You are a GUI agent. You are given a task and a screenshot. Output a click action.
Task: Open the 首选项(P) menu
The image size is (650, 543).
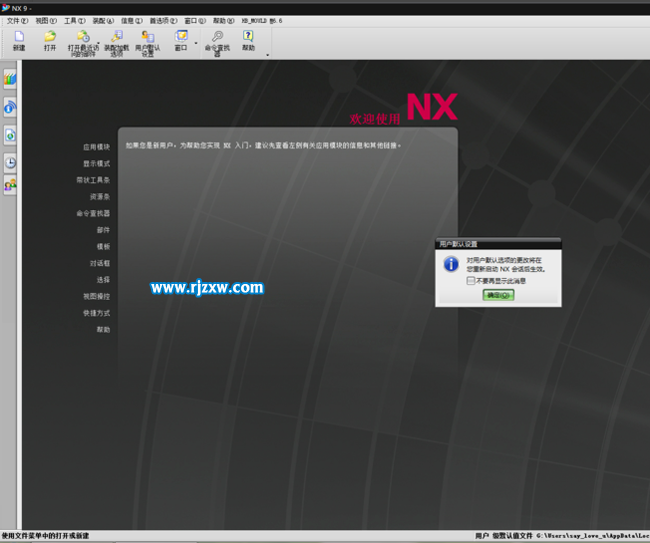pos(163,21)
